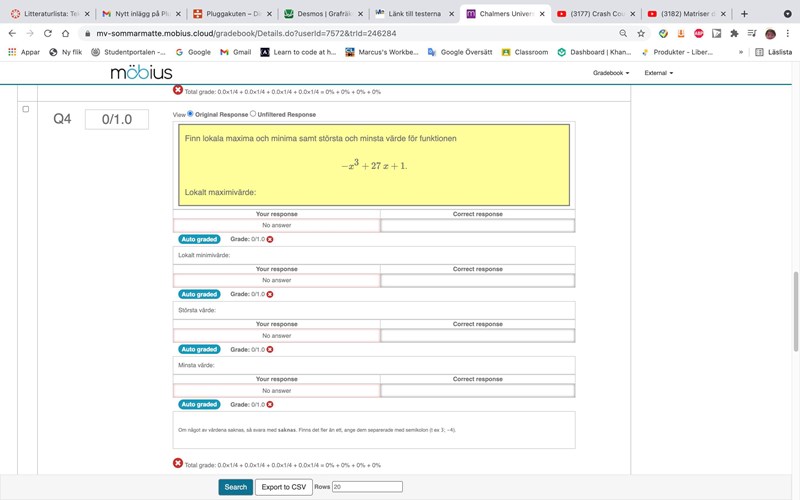Open a new browser tab
The image size is (800, 500).
(x=744, y=14)
